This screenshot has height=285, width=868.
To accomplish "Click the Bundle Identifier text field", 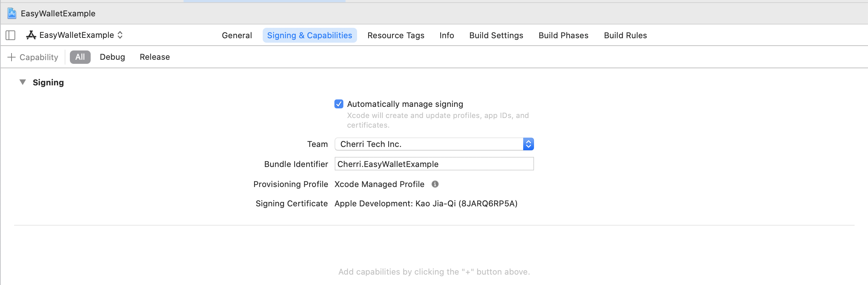I will 434,164.
